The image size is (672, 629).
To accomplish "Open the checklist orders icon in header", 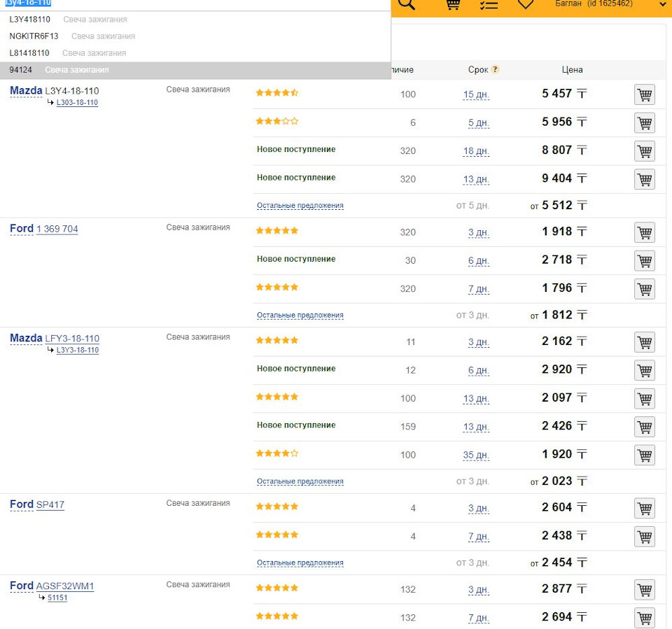I will (489, 4).
